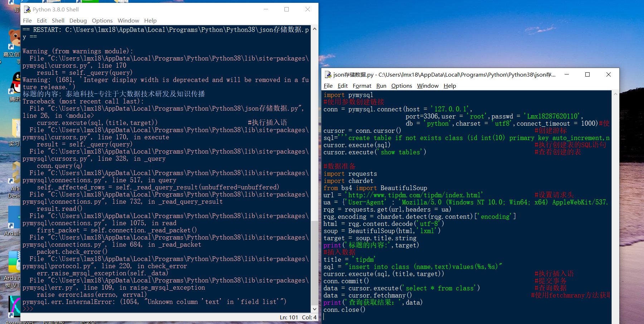Minimize the Python 3.8.0 Shell window
Image resolution: width=644 pixels, height=324 pixels.
point(266,9)
